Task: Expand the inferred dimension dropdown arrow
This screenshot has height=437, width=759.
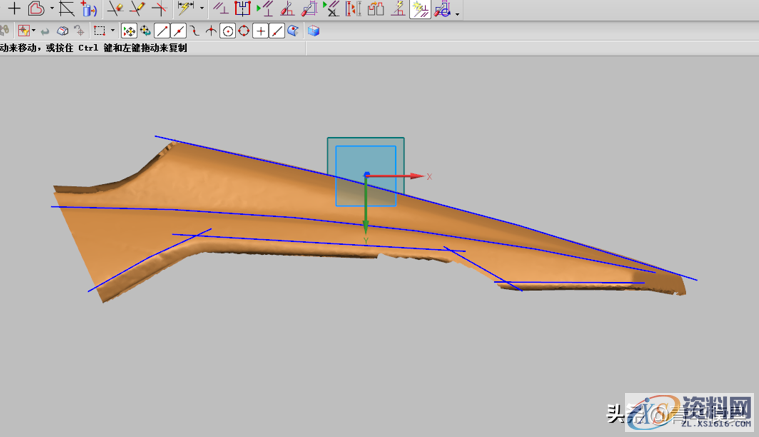Action: pyautogui.click(x=201, y=9)
